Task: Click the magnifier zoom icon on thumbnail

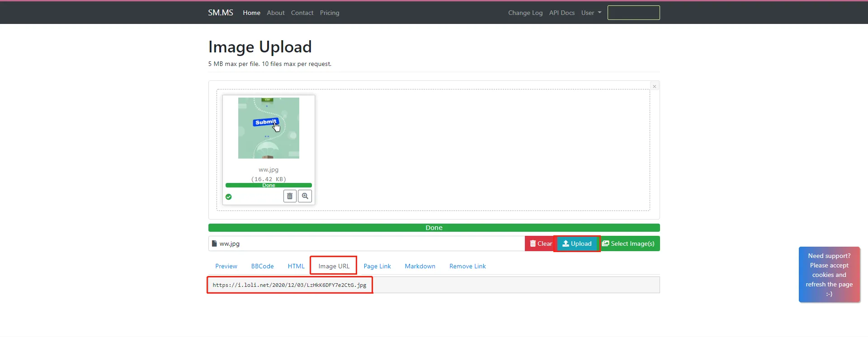Action: (305, 196)
